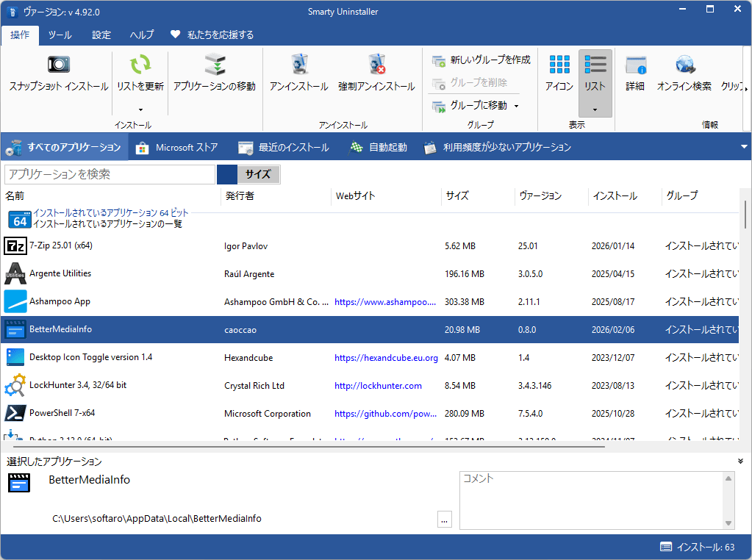Click the Uninstall trash icon
This screenshot has width=752, height=560.
(299, 65)
